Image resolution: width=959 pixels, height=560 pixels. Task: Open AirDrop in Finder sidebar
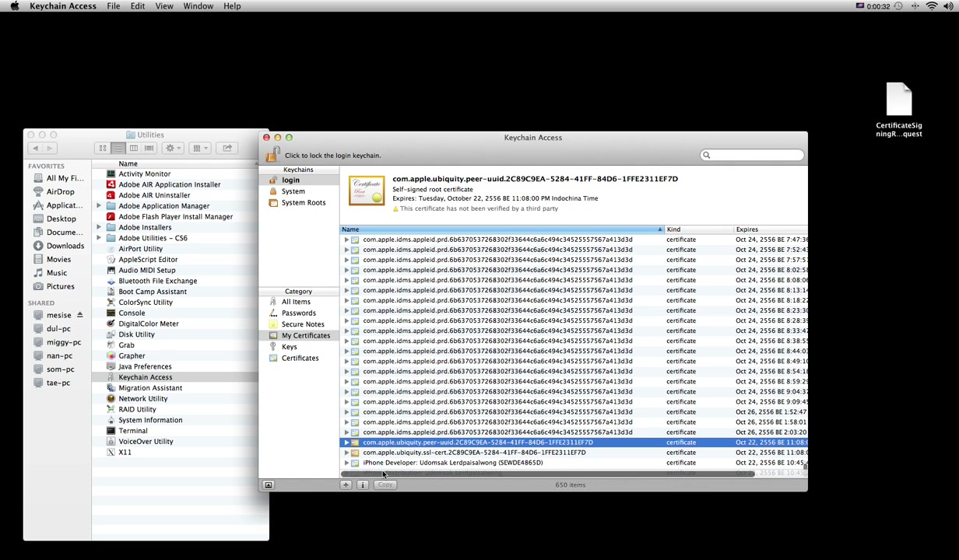(x=54, y=191)
